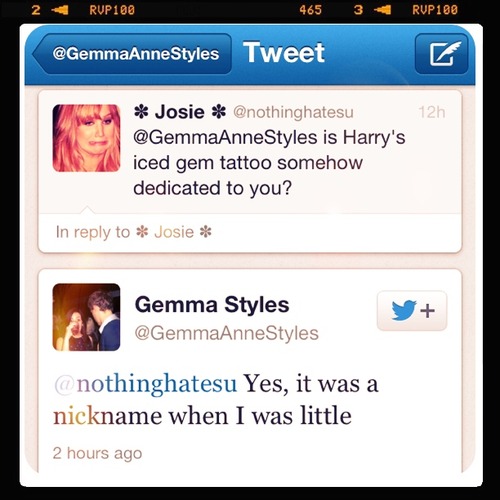Follow Gemma Styles with bird plus button

pos(412,311)
